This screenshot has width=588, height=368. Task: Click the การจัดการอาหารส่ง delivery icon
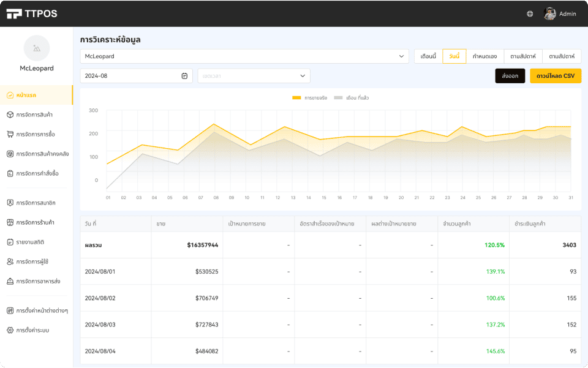pyautogui.click(x=10, y=281)
